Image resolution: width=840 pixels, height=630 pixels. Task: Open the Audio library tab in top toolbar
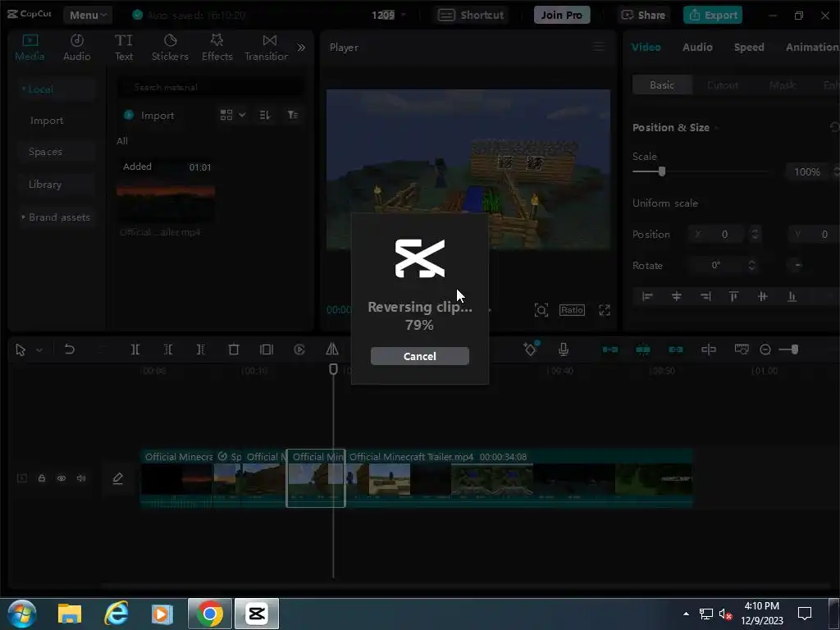click(x=76, y=48)
